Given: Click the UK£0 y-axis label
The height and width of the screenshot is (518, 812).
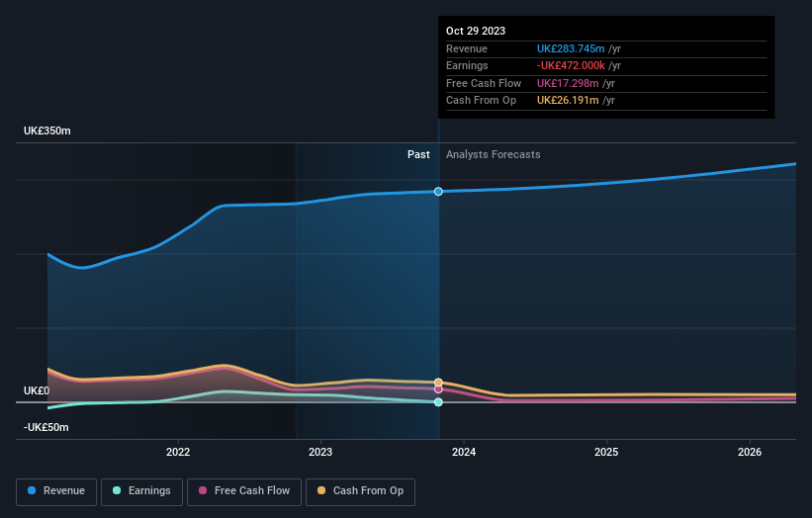Looking at the screenshot, I should point(37,390).
